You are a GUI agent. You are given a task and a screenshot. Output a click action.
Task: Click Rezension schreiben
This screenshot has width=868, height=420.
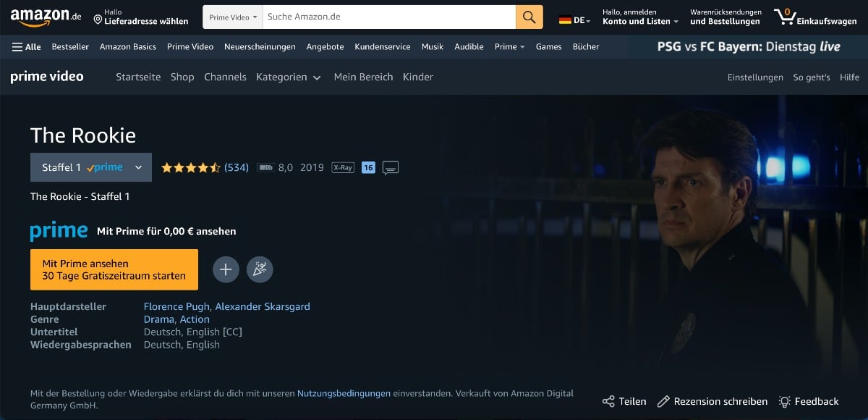[x=712, y=401]
